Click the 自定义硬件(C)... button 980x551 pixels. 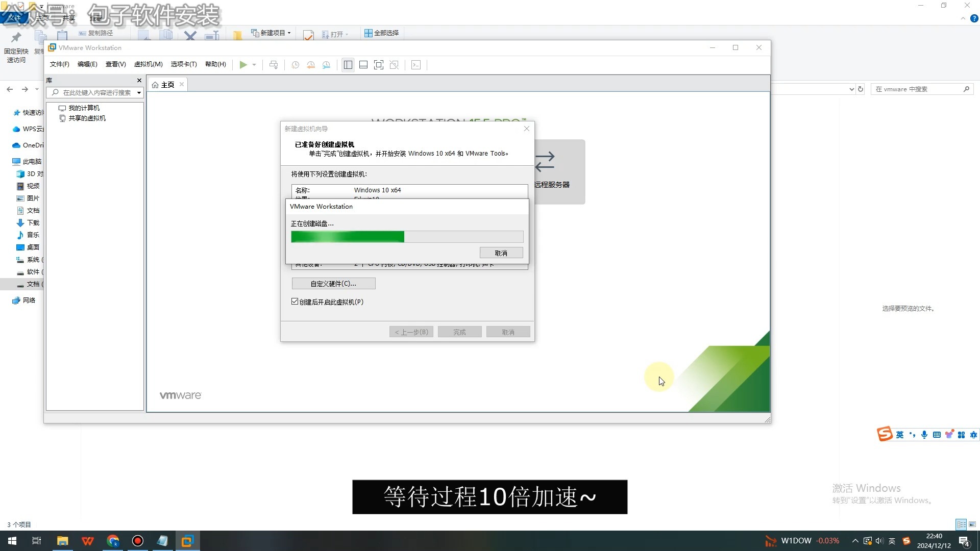pos(333,284)
